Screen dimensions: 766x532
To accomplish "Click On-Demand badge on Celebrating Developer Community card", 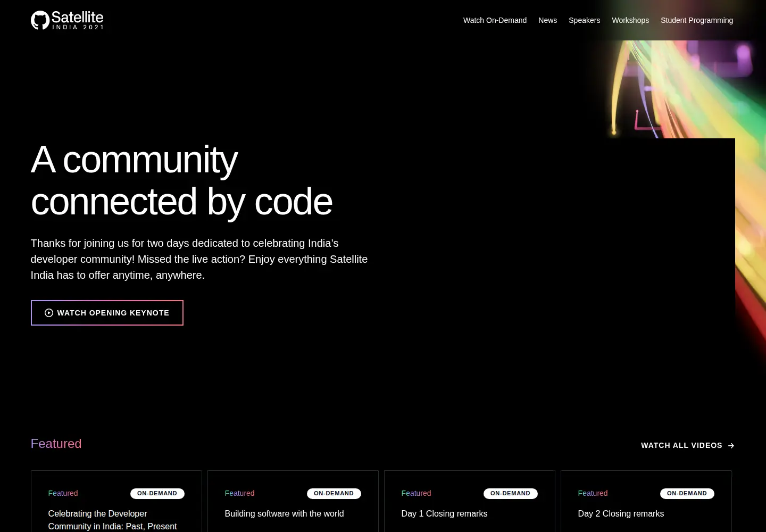I will (157, 493).
